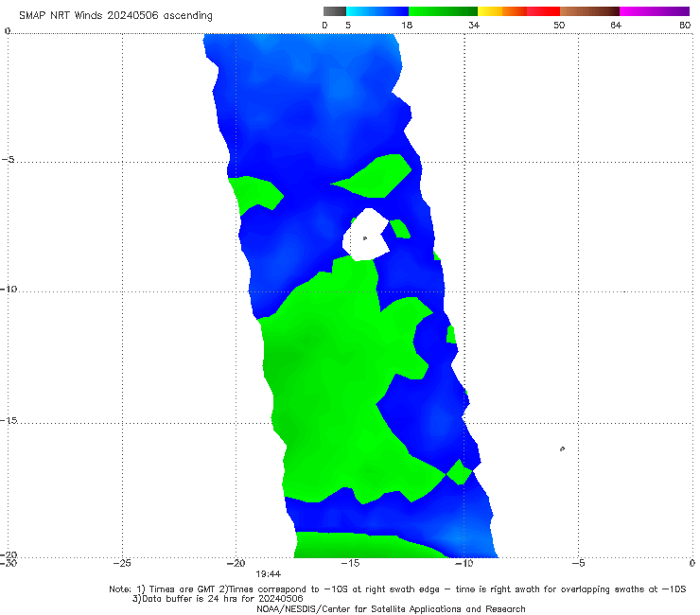
Task: Click the red segment of the color bar
Action: tap(543, 11)
